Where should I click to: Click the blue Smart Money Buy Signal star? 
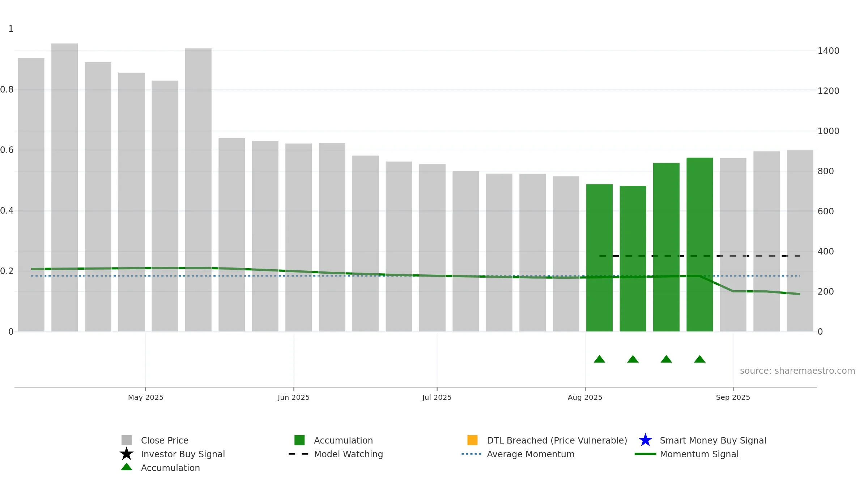pos(645,440)
